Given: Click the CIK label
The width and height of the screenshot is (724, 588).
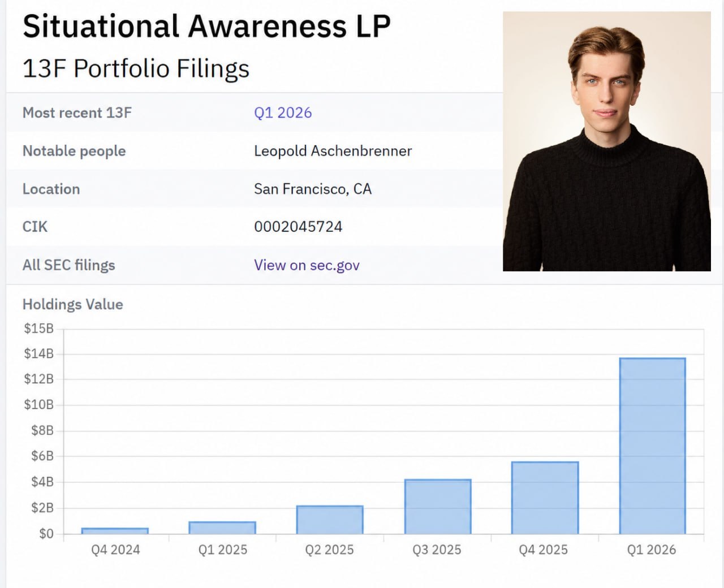Looking at the screenshot, I should (x=35, y=227).
